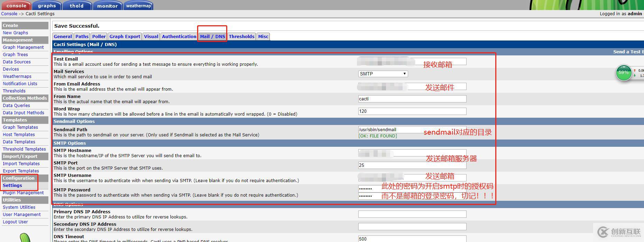Open Data Queries in the sidebar
644x242 pixels.
pyautogui.click(x=16, y=106)
